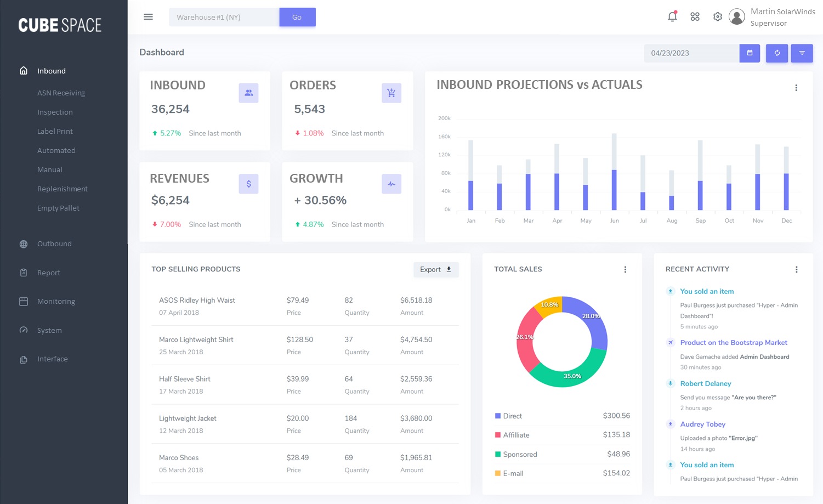
Task: Open Robert Delaney activity link
Action: click(x=706, y=384)
